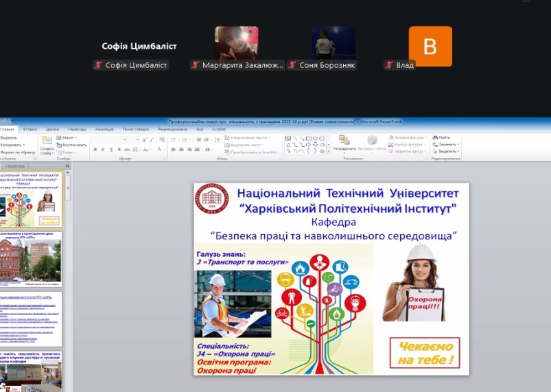
Task: Open Контур фигуры outline color dropdown
Action: pos(408,144)
